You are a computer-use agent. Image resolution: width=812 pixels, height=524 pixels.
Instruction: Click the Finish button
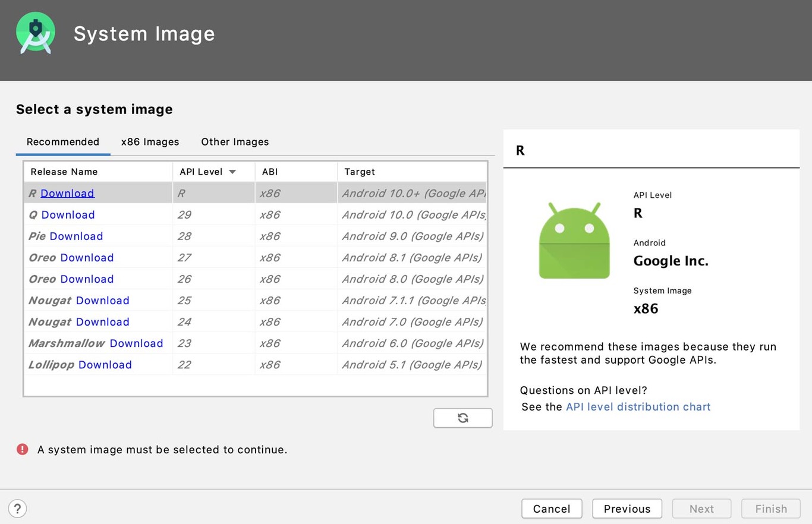[771, 509]
